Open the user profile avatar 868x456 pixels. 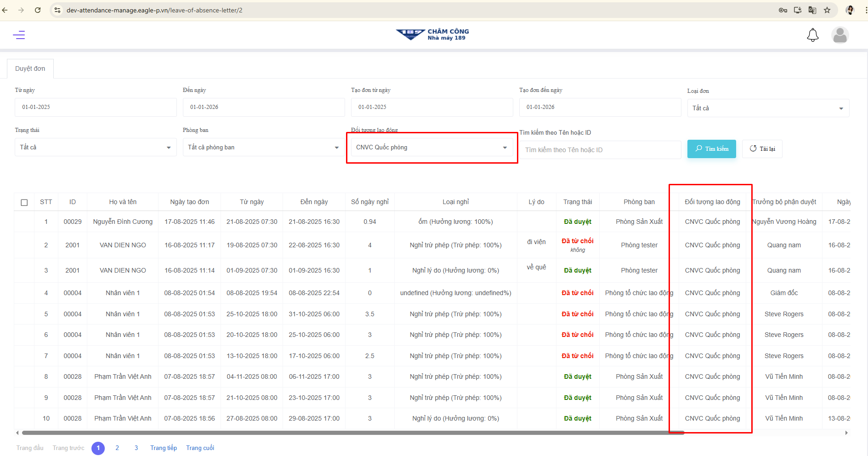840,35
